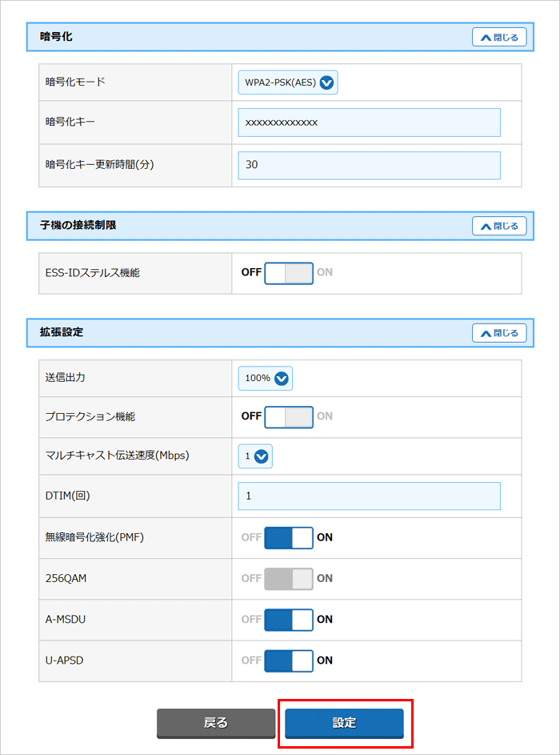Turn off the A-MSDU switch
The image size is (560, 755).
coord(288,620)
